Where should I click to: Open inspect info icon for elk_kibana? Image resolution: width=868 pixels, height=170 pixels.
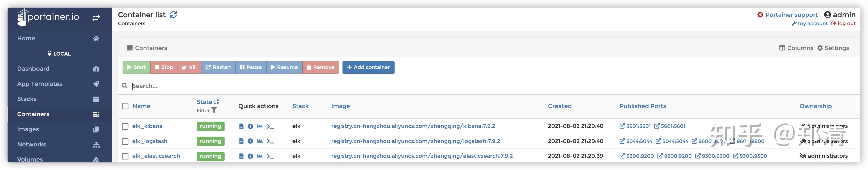(x=250, y=126)
